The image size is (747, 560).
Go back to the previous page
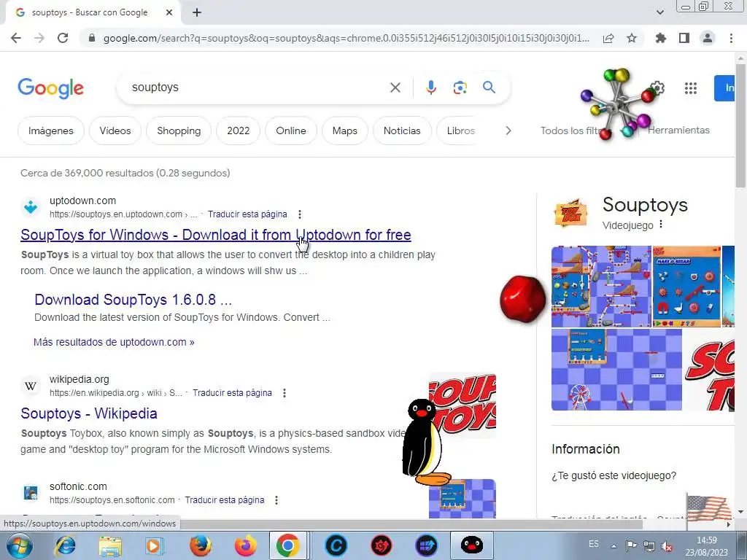click(16, 38)
